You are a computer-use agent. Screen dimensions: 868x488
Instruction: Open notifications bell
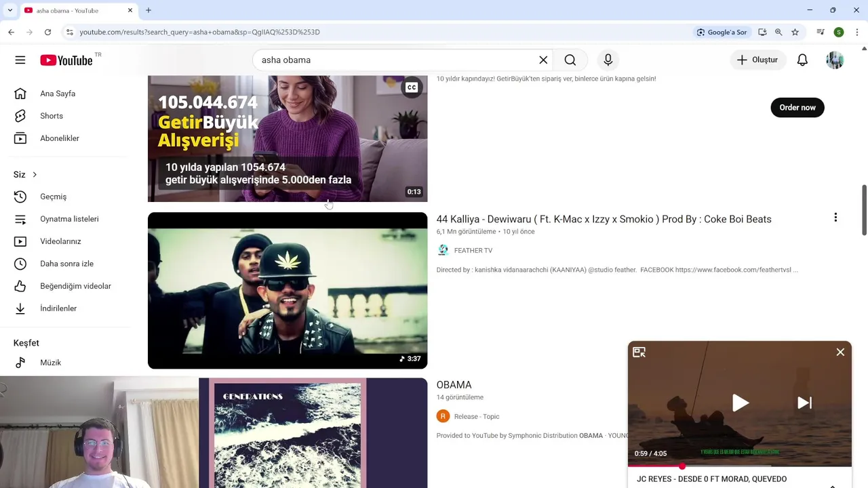802,60
